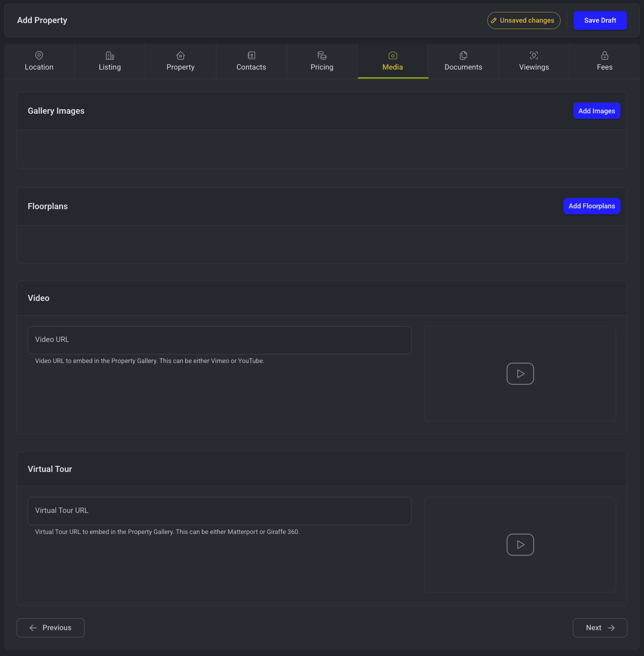Click the Video preview play icon

[x=520, y=374]
